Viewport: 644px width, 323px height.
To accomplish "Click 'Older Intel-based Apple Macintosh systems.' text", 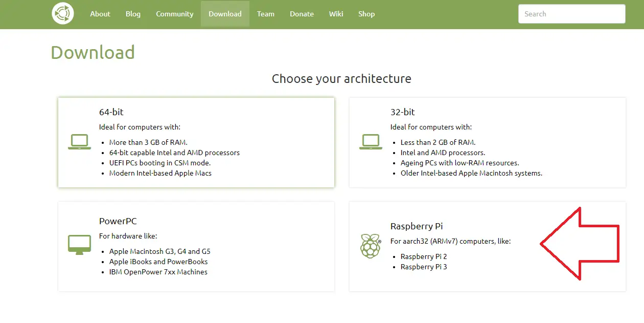I will click(472, 173).
